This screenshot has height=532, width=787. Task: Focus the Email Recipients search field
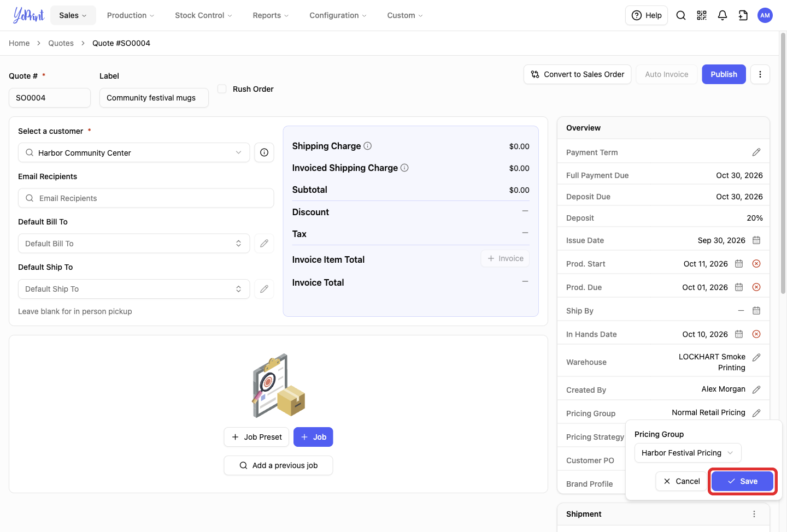146,198
